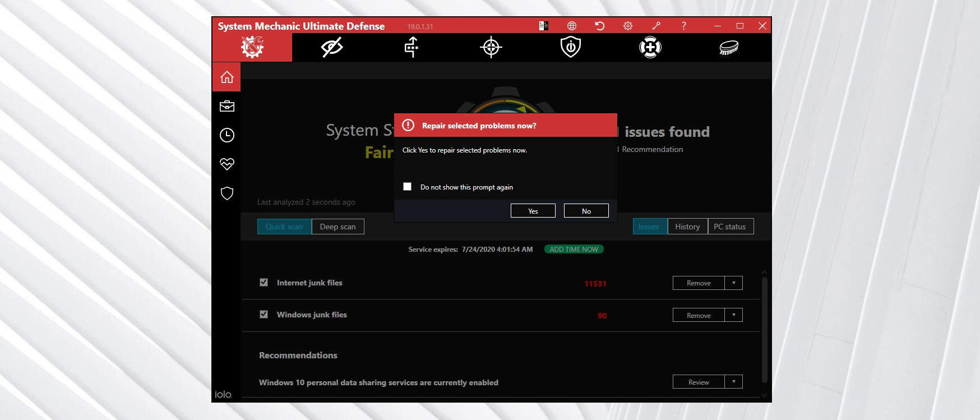Click the issues list vertical scrollbar
Image resolution: width=980 pixels, height=420 pixels.
pos(764,328)
